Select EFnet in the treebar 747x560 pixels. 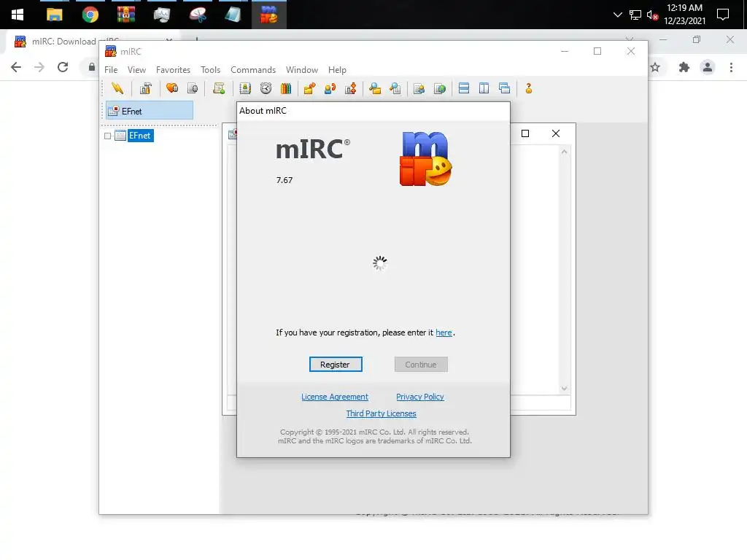[140, 136]
